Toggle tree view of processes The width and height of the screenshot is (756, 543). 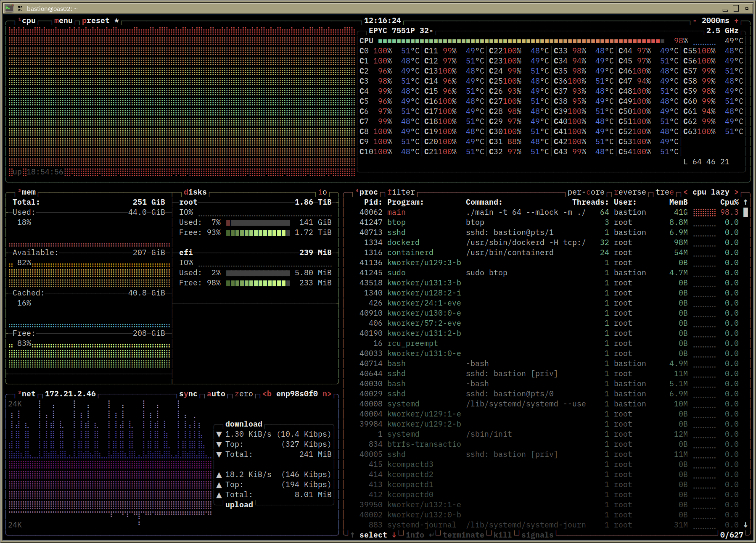coord(665,192)
